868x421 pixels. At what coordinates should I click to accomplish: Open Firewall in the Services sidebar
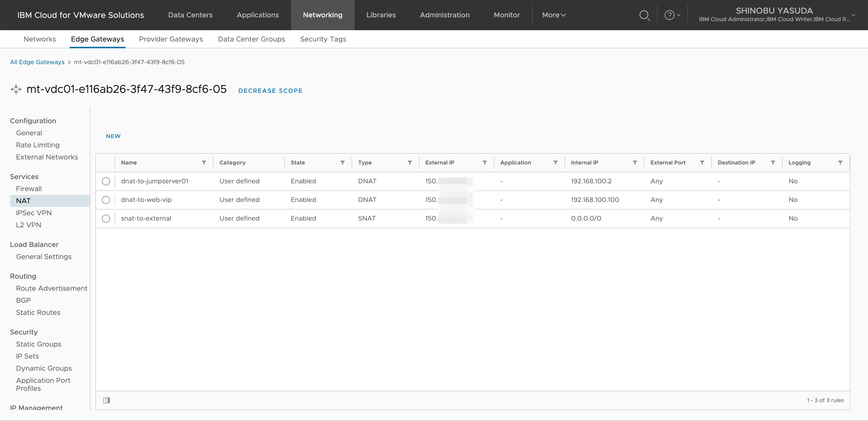(x=29, y=189)
